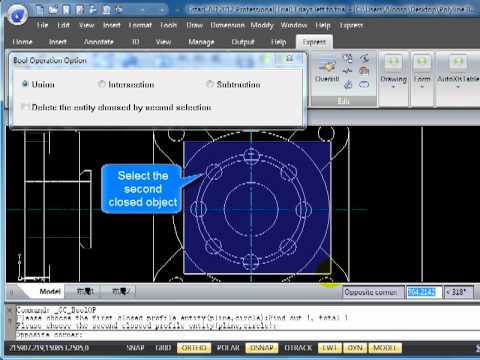Toggle MODEL space button in status bar
The width and height of the screenshot is (480, 360).
coord(385,348)
